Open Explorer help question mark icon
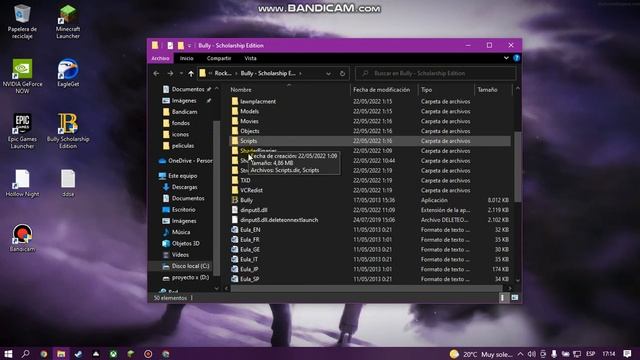640x360 pixels. [516, 58]
